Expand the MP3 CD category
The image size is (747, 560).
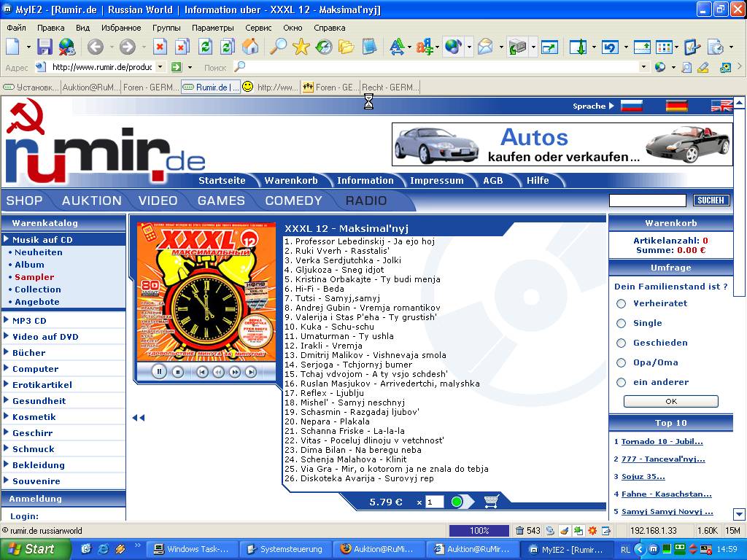pos(29,321)
